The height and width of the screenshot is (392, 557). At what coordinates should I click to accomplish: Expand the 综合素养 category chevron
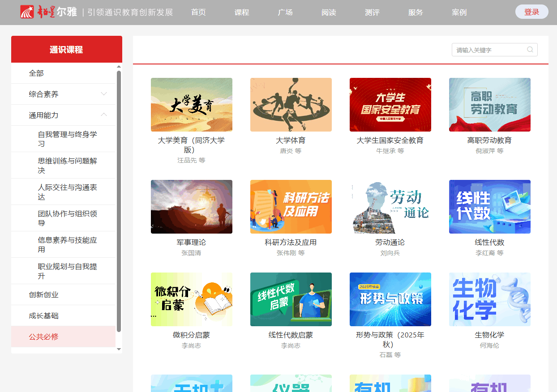click(x=104, y=94)
